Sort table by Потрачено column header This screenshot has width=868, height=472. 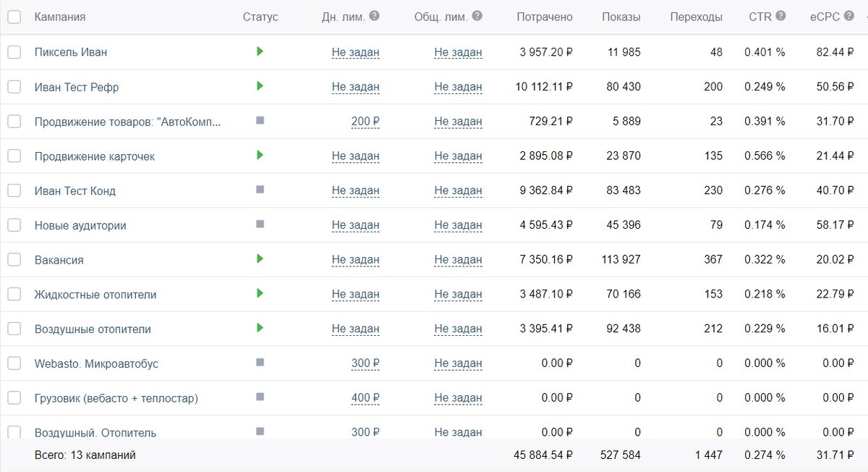click(x=545, y=17)
